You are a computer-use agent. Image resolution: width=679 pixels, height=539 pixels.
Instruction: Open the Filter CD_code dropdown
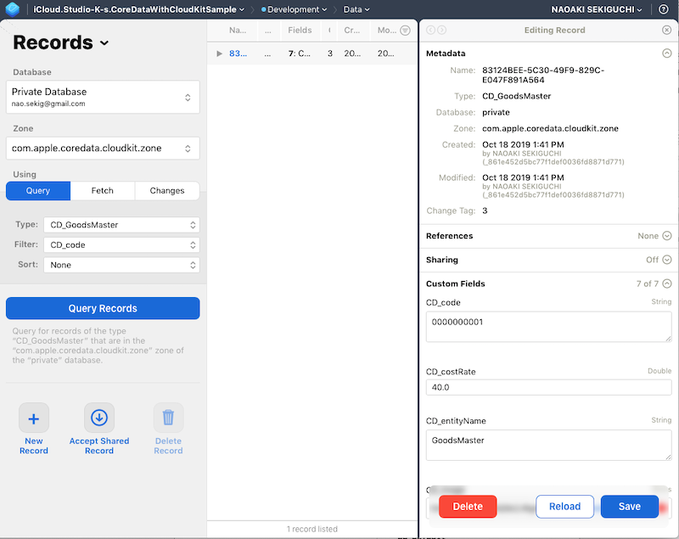coord(122,245)
